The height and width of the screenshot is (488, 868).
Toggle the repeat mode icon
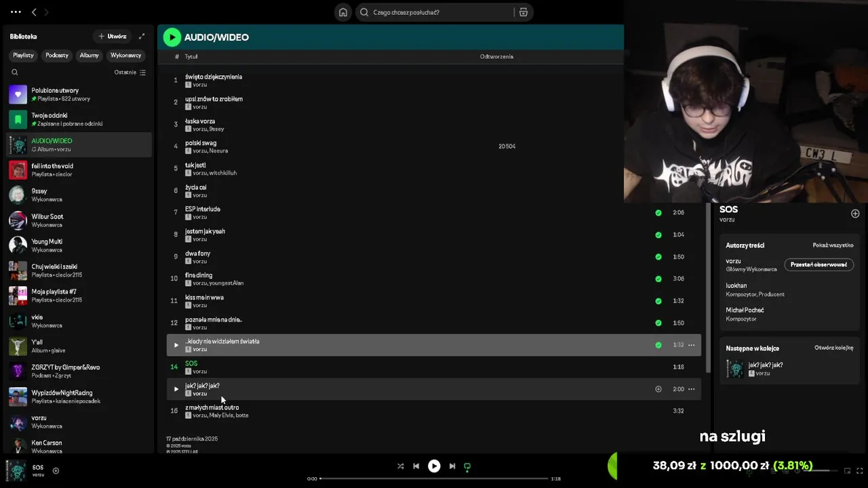[x=467, y=466]
